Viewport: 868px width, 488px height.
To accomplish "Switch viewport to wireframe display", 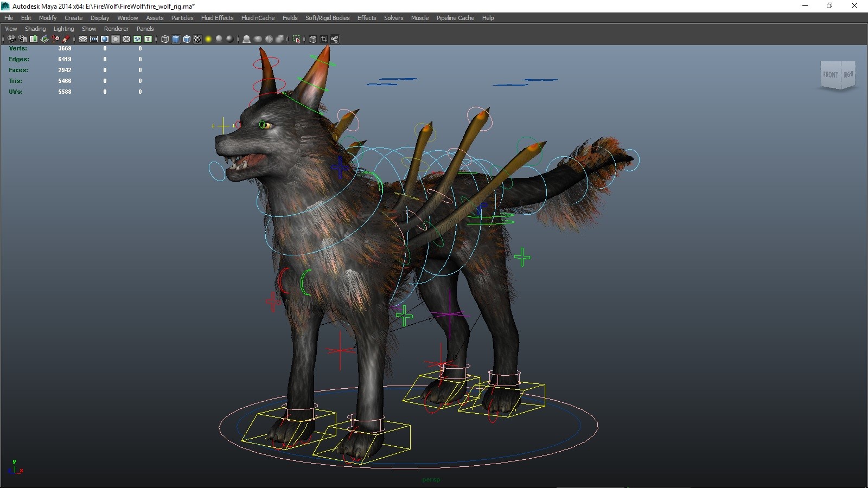I will (164, 39).
